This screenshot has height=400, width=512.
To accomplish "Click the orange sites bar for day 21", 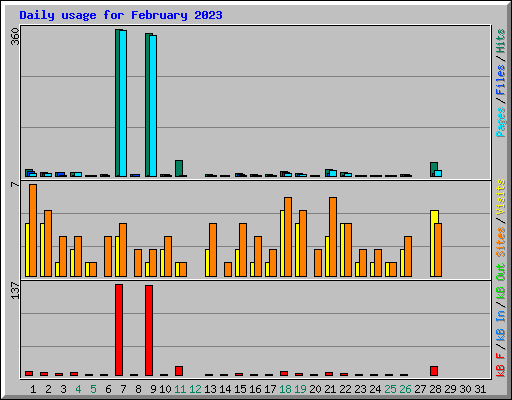I will (x=333, y=237).
